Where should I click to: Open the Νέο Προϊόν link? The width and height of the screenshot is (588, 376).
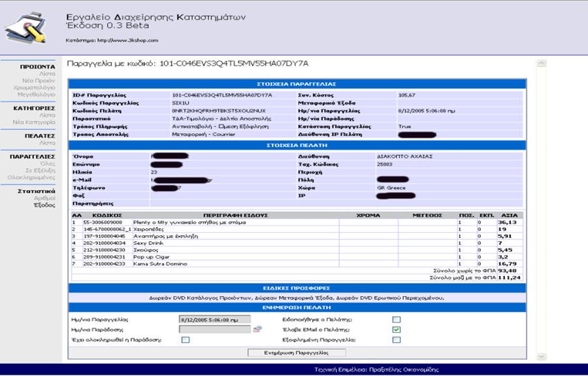39,80
